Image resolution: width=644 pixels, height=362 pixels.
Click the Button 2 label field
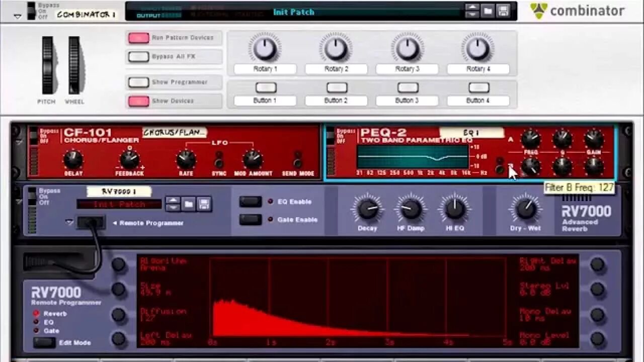tap(336, 101)
